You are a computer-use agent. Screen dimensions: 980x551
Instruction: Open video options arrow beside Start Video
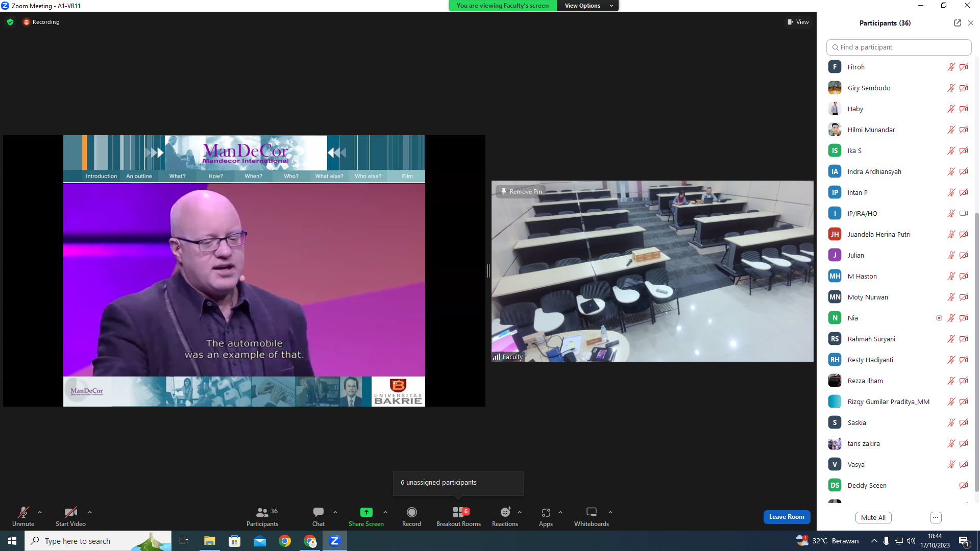(90, 512)
